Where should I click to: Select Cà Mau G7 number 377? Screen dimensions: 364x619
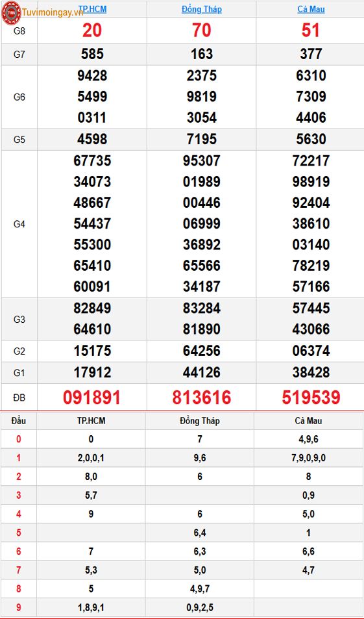tap(311, 54)
